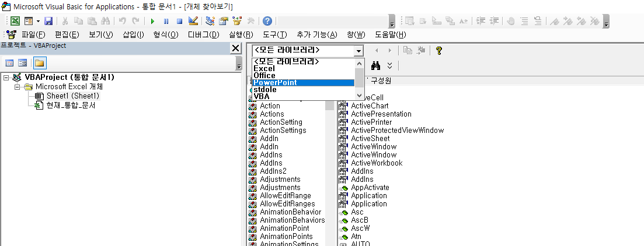Open dropdown arrow next to UserForm icon
The width and height of the screenshot is (644, 246).
(38, 21)
